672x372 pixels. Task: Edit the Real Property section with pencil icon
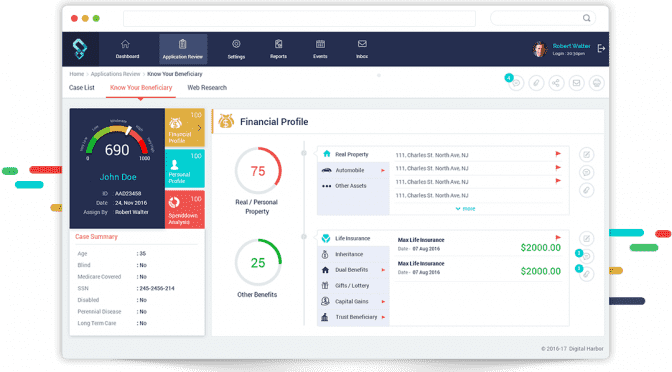point(586,154)
